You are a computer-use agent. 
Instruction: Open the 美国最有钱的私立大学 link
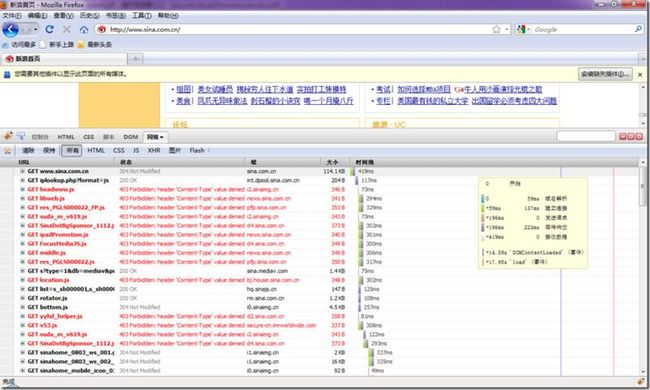[x=432, y=101]
